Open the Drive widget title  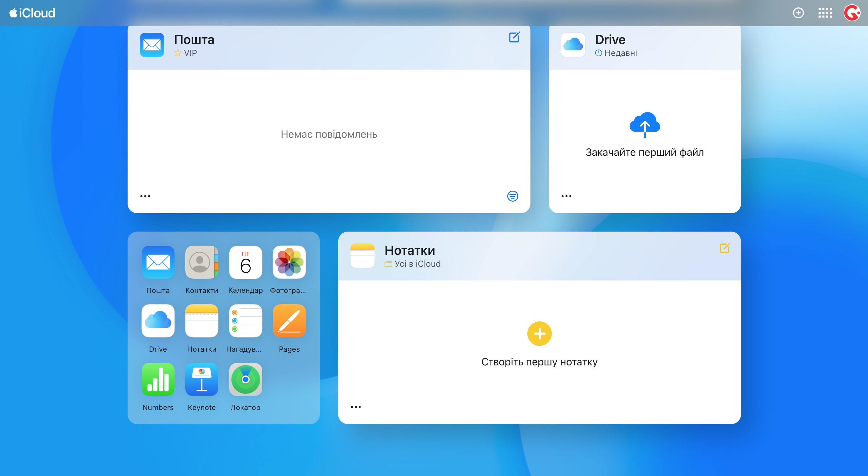[610, 40]
